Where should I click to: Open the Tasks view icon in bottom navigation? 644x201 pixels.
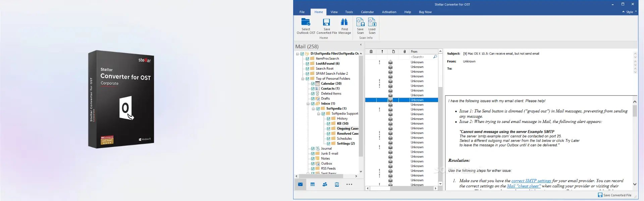click(x=337, y=184)
